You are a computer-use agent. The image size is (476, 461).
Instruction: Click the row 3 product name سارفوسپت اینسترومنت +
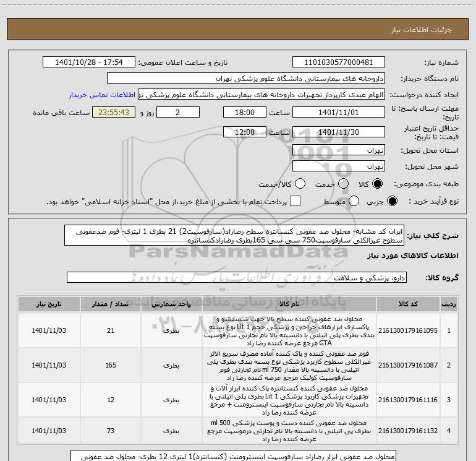click(289, 400)
